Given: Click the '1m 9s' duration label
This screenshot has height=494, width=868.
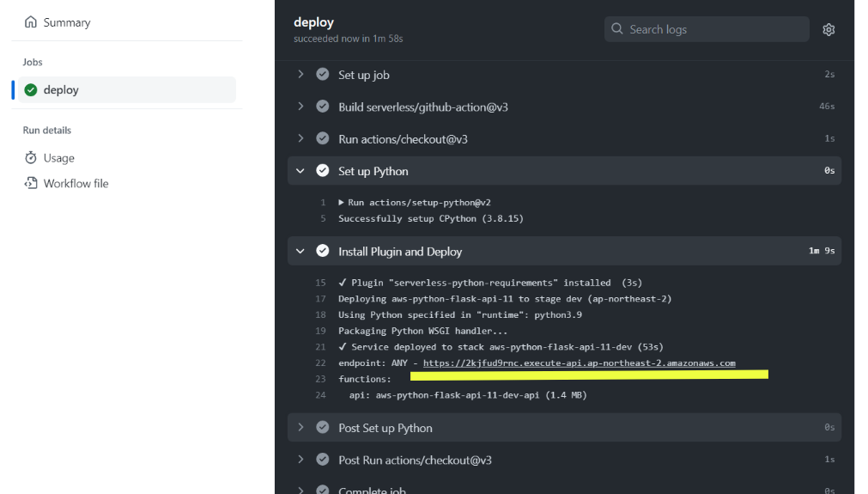Looking at the screenshot, I should [822, 251].
